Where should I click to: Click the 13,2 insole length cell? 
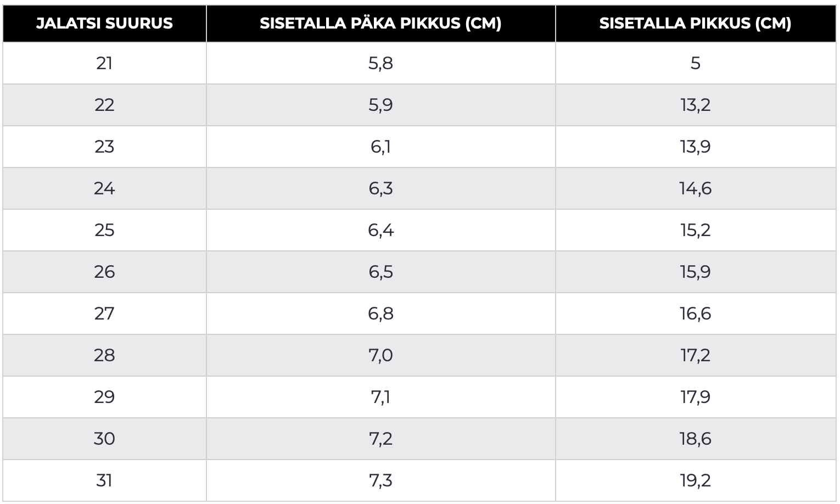(x=695, y=105)
